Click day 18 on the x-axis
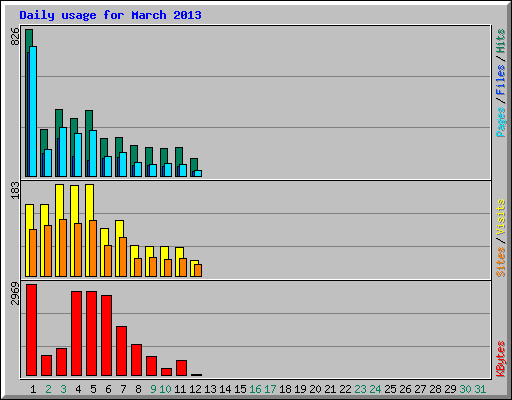This screenshot has height=400, width=512. point(285,389)
